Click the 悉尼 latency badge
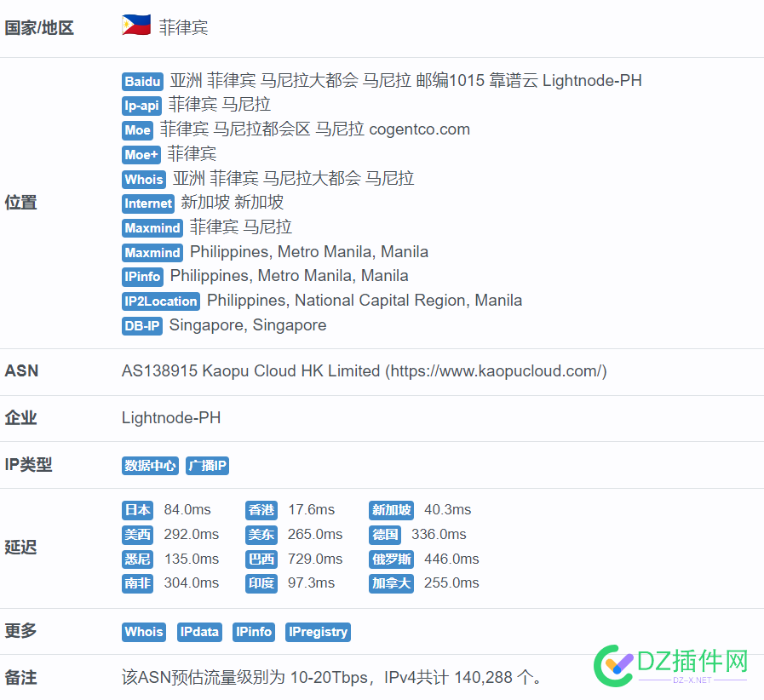 (x=137, y=559)
